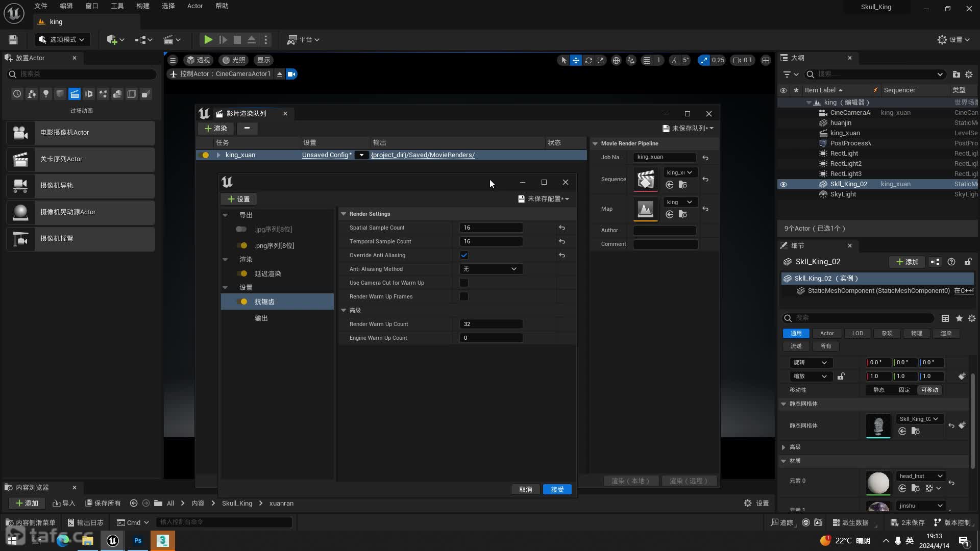Toggle grid snapping icon in viewport

(x=647, y=60)
